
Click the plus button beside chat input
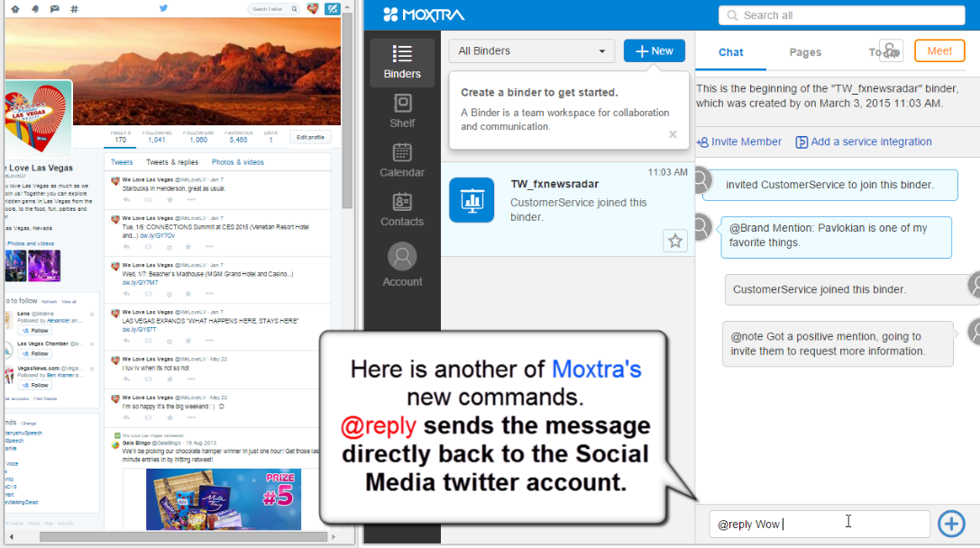(x=951, y=524)
